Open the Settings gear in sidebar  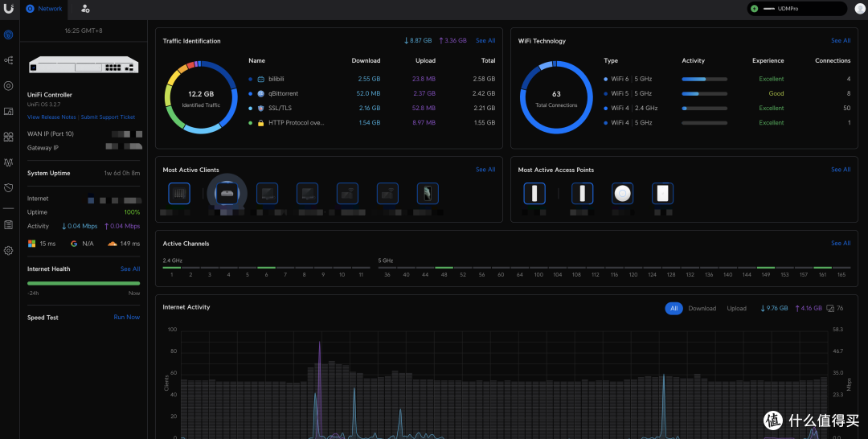(x=8, y=251)
